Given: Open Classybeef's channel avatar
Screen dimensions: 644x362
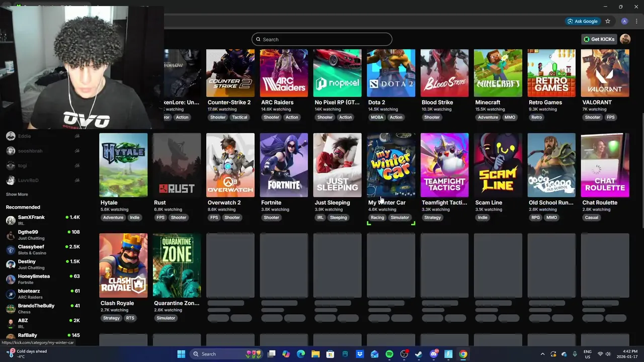Looking at the screenshot, I should click(11, 250).
